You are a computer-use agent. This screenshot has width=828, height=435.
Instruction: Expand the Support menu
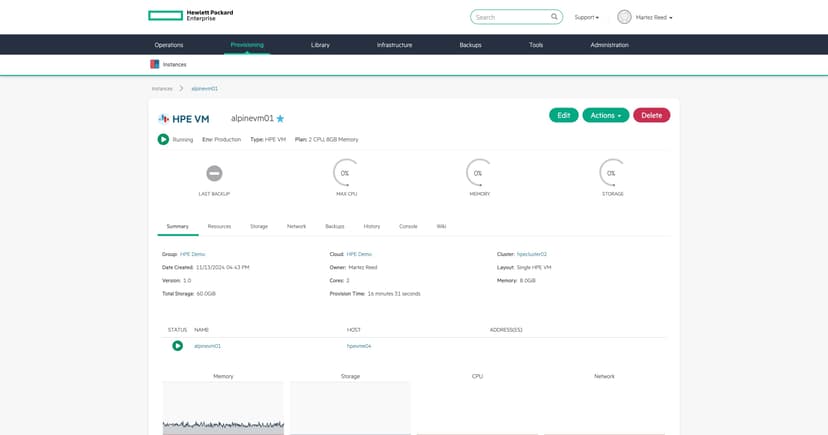pos(587,17)
